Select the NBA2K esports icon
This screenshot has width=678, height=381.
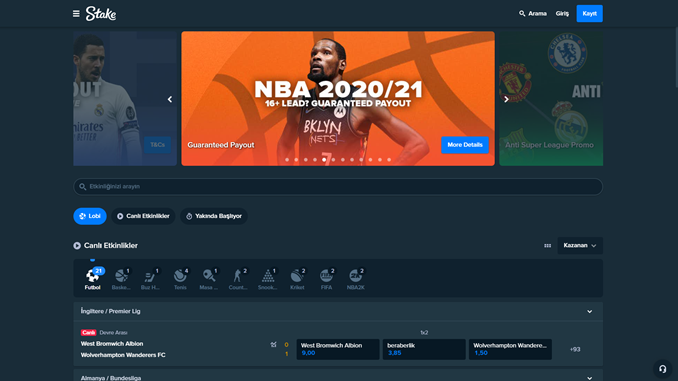click(355, 279)
